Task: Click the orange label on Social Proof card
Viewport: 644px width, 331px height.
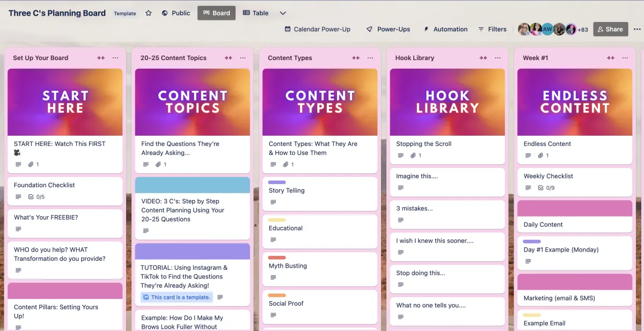Action: coord(277,295)
